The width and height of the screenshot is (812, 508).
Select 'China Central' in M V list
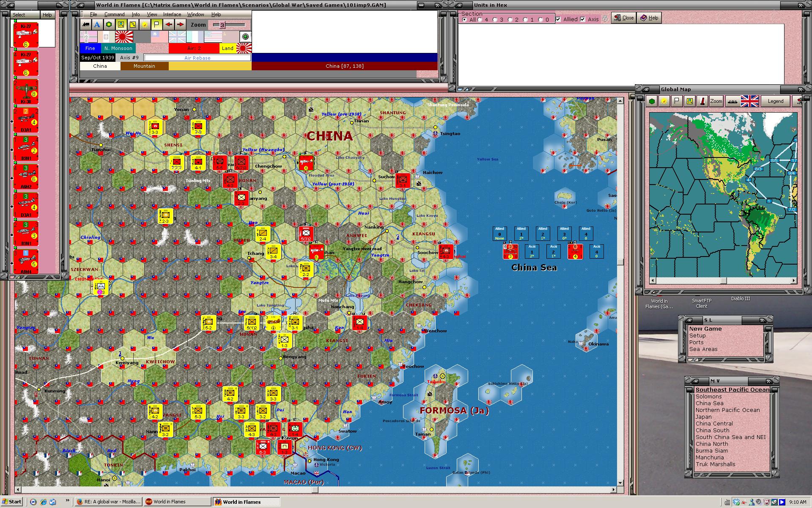point(714,423)
